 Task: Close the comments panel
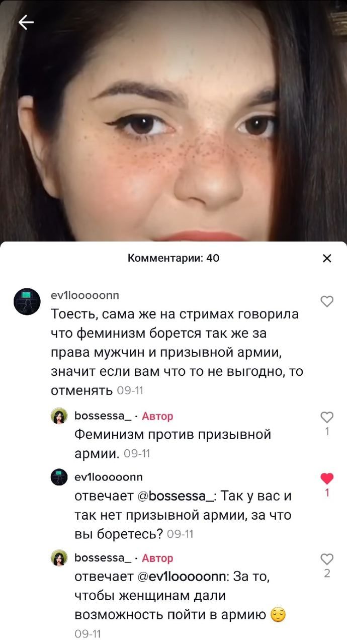327,259
